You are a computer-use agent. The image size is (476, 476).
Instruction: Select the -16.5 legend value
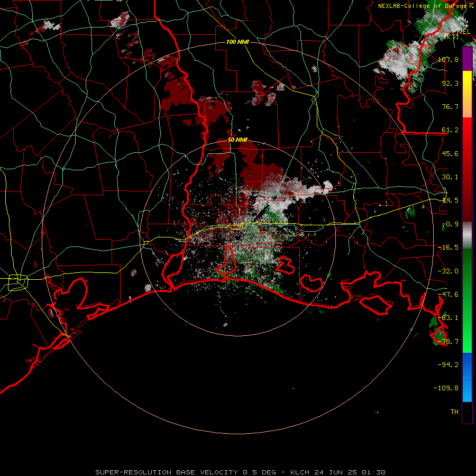448,248
